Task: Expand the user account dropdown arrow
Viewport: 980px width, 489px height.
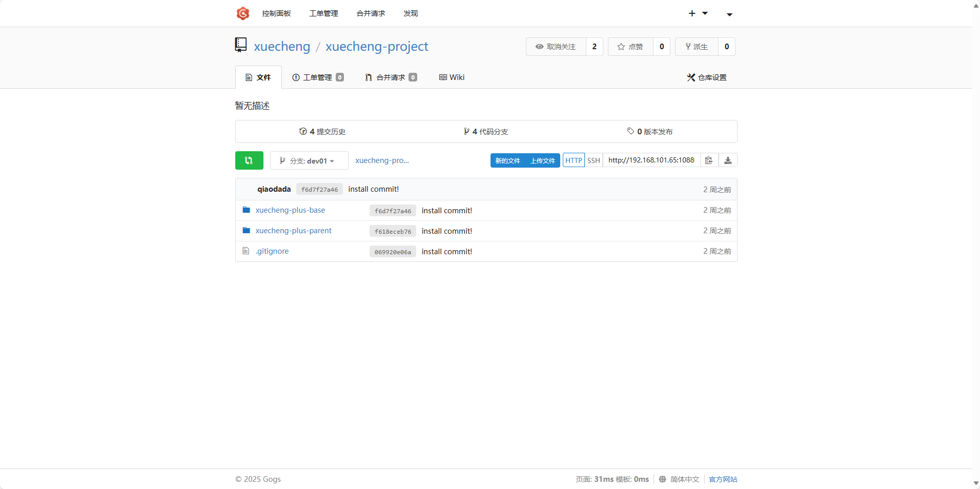Action: (x=729, y=14)
